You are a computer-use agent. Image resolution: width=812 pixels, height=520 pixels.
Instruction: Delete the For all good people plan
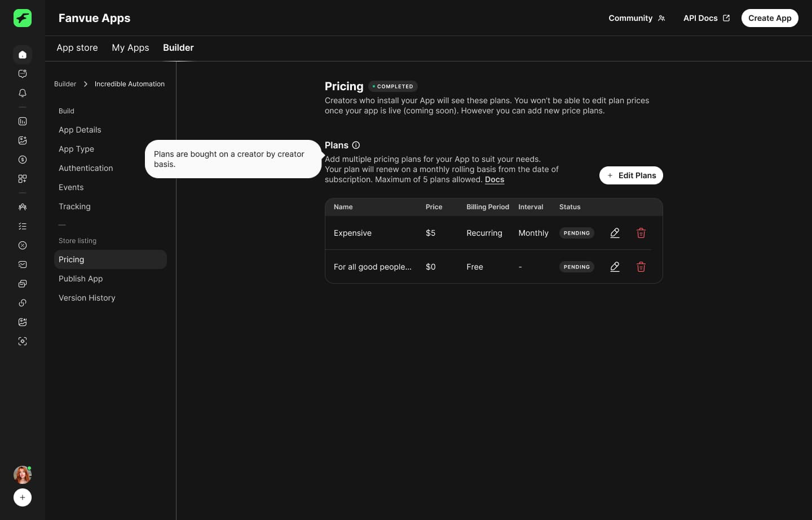coord(641,267)
